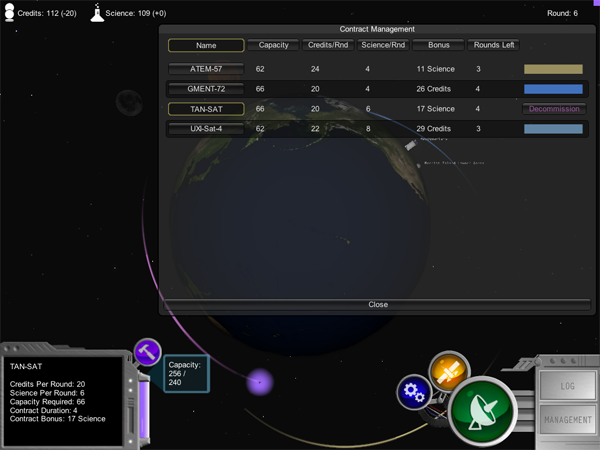Click the Science: 109 (+0) readout
Image resolution: width=600 pixels, height=450 pixels.
(135, 13)
